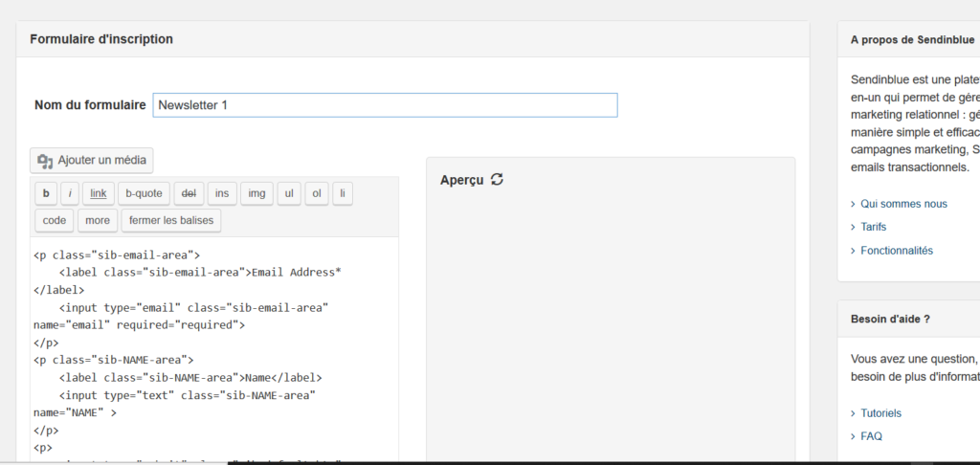980x465 pixels.
Task: Click the del quicktag button
Action: click(189, 193)
